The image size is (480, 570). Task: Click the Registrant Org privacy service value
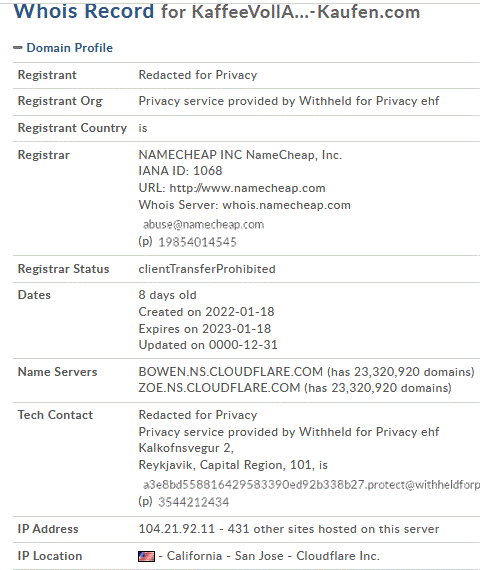tap(289, 101)
